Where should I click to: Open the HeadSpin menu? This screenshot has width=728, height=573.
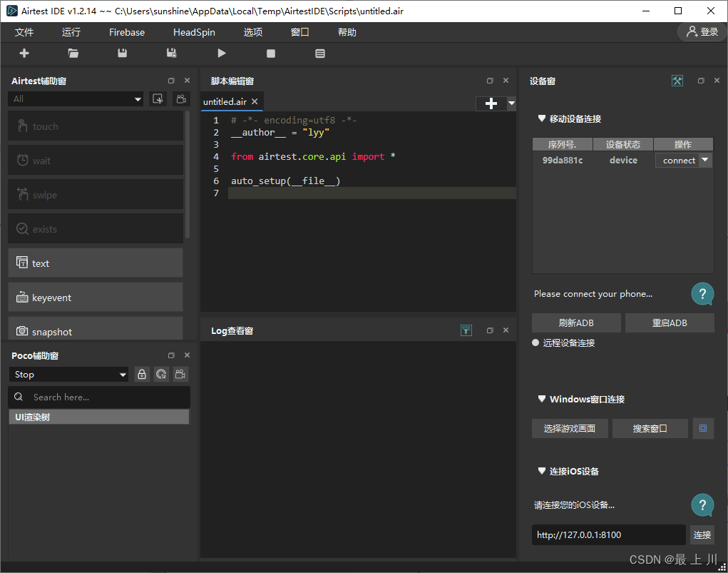(194, 32)
